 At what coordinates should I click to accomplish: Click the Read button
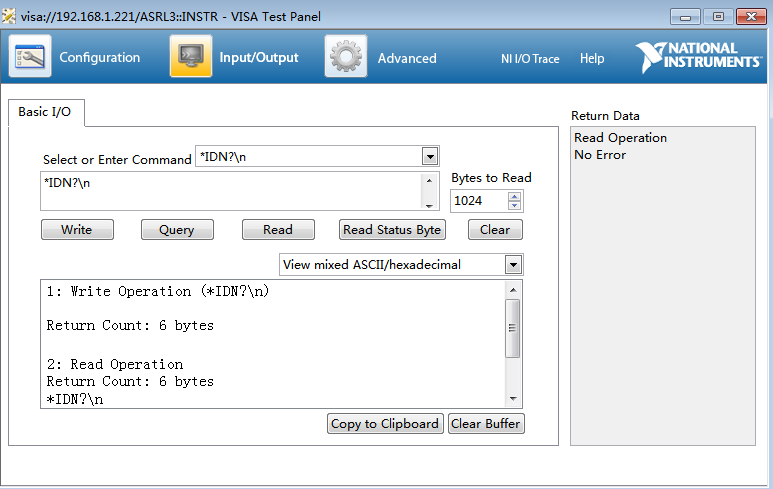point(278,230)
